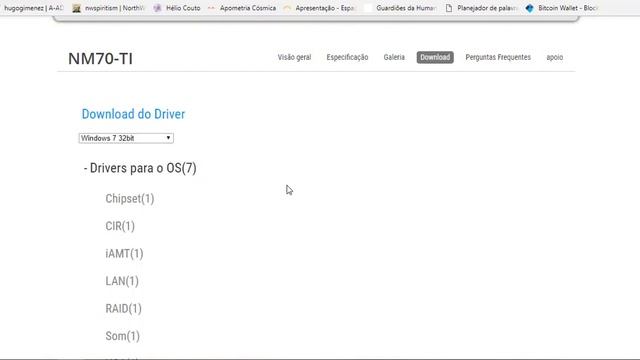Expand the Chipset(1) driver category
This screenshot has height=360, width=640.
130,199
